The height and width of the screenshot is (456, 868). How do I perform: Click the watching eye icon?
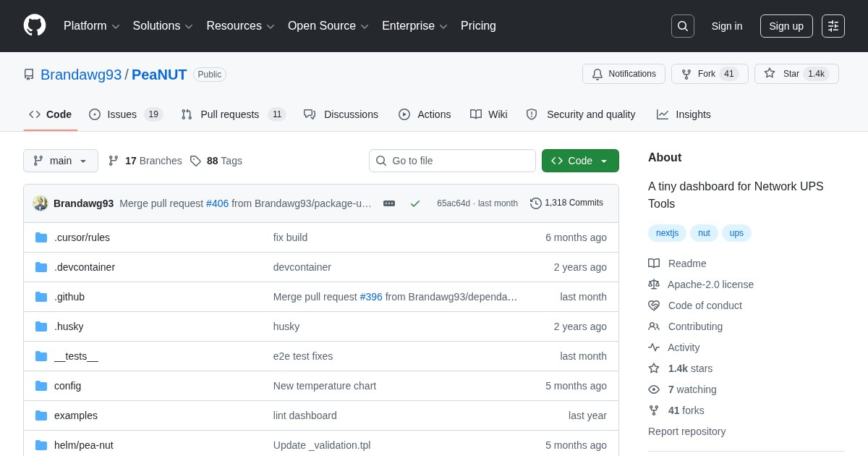pyautogui.click(x=654, y=389)
